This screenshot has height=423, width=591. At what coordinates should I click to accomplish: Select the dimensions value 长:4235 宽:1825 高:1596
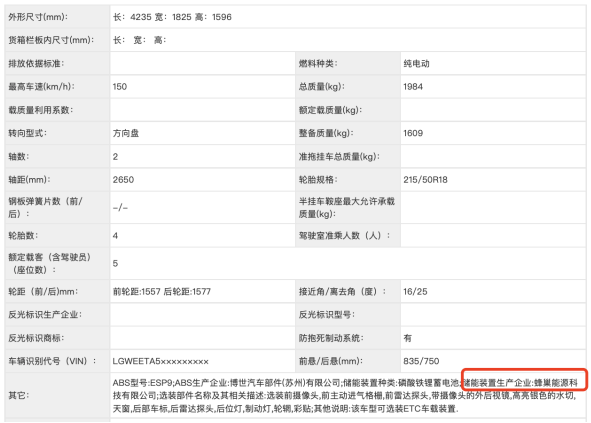pos(172,17)
